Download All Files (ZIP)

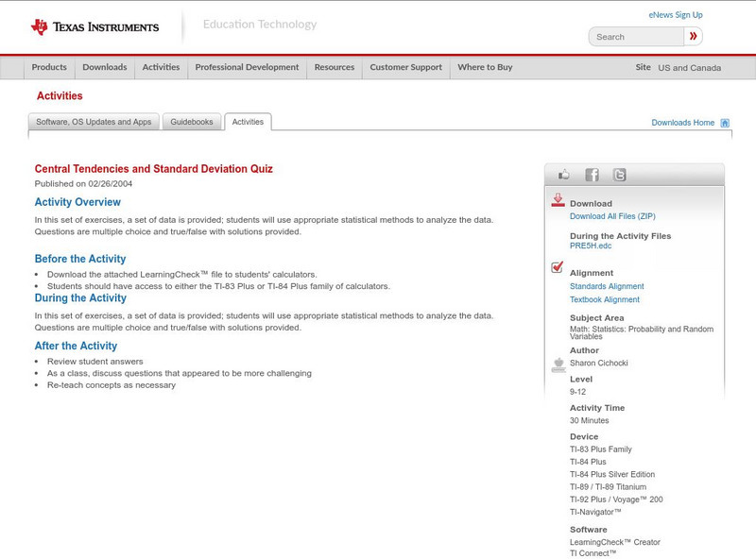[x=612, y=216]
